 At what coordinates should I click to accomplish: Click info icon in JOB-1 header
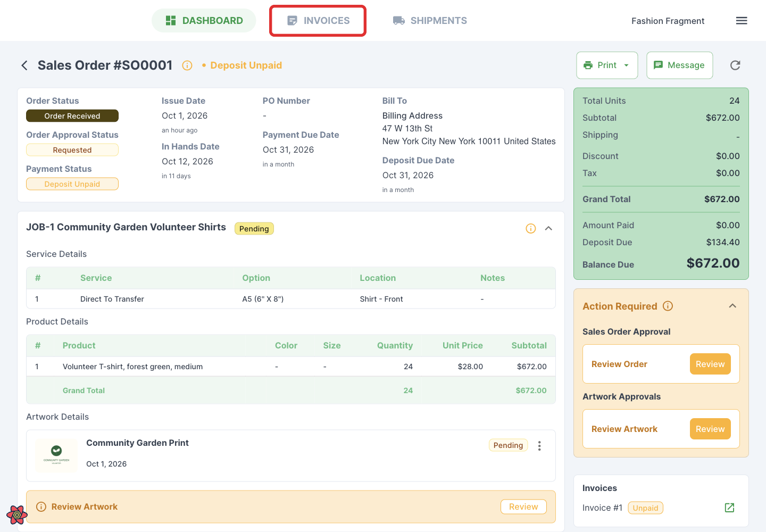click(x=531, y=228)
